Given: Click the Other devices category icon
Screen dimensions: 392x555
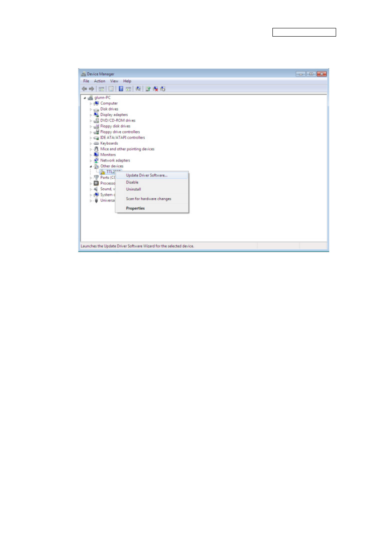Looking at the screenshot, I should [97, 166].
